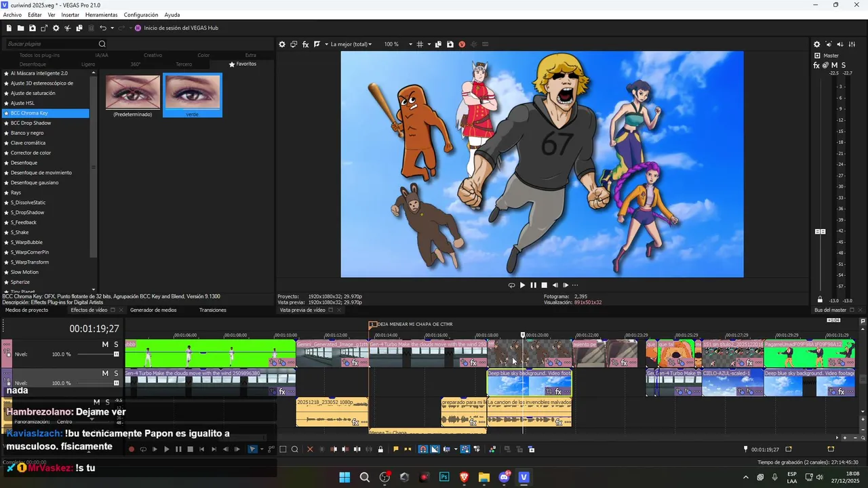The height and width of the screenshot is (488, 868).
Task: Open video preview properties gear icon
Action: pyautogui.click(x=282, y=44)
